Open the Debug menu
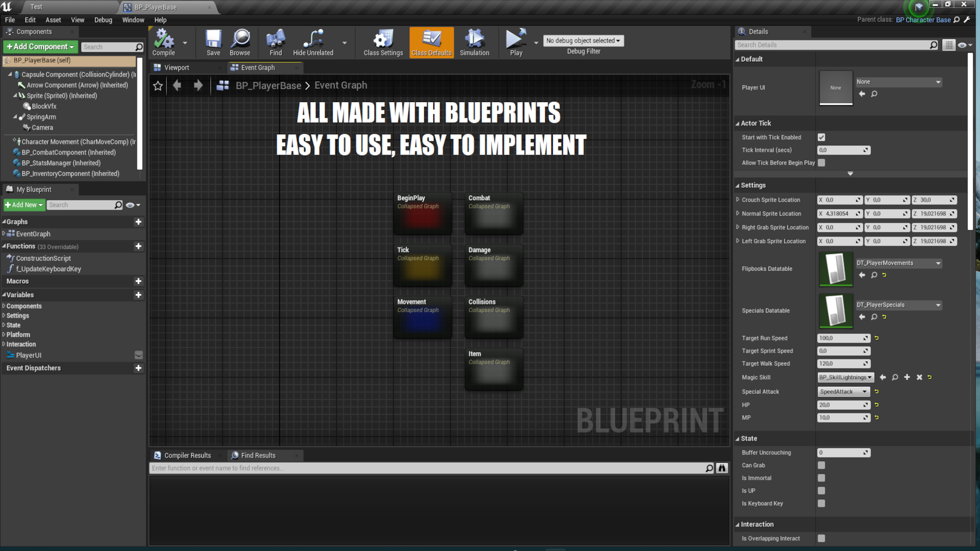980x551 pixels. (x=103, y=20)
